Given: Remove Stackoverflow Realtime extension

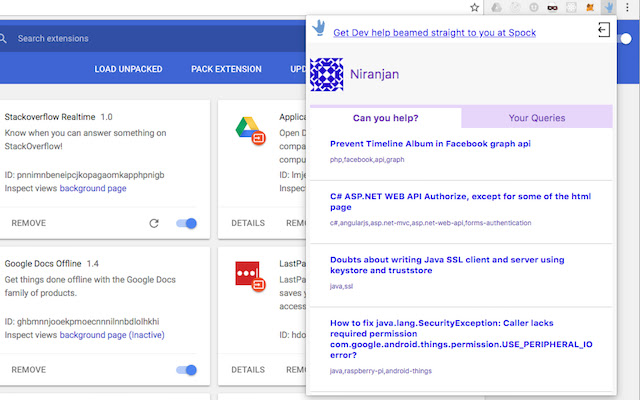Looking at the screenshot, I should click(29, 223).
